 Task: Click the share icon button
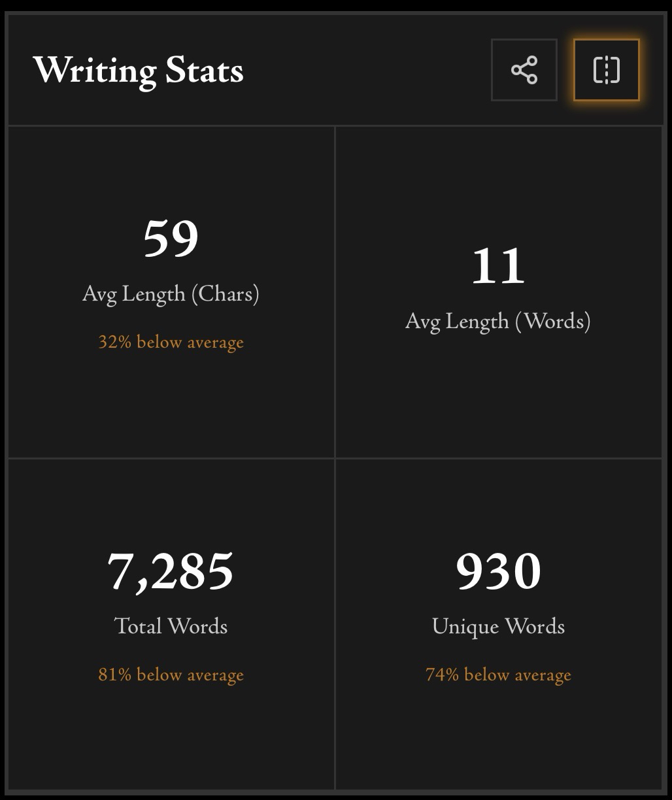524,70
